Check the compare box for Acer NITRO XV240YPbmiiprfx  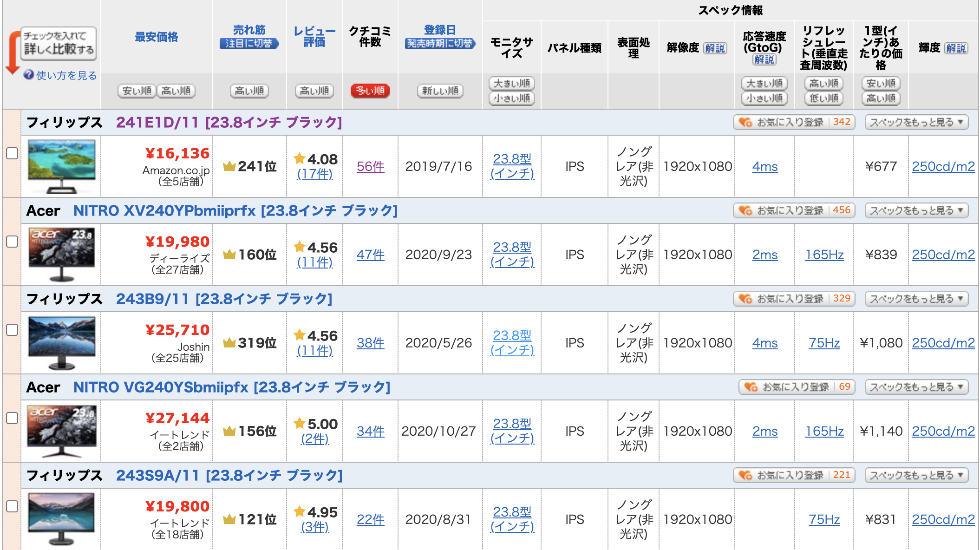pos(12,242)
